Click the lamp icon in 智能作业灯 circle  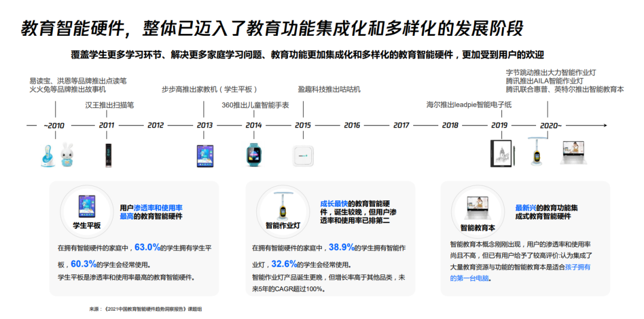point(283,206)
